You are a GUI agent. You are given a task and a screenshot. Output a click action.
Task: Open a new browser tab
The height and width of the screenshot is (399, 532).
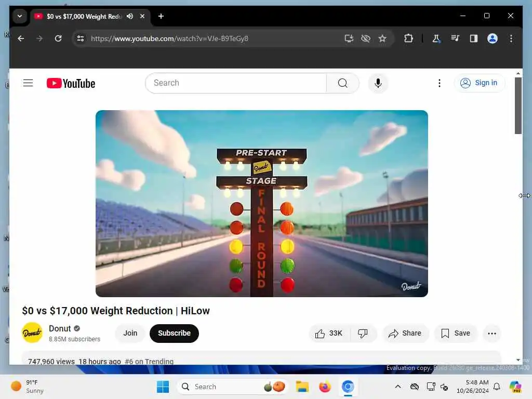[161, 16]
